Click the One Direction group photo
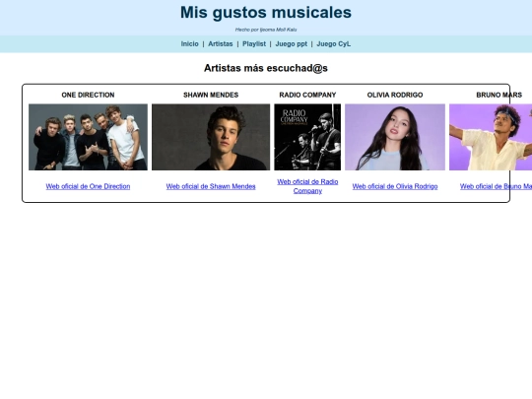 [x=88, y=137]
